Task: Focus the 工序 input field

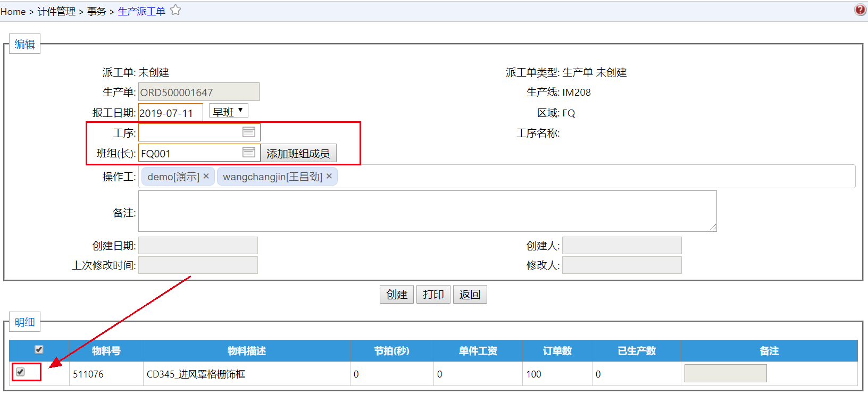Action: click(199, 132)
